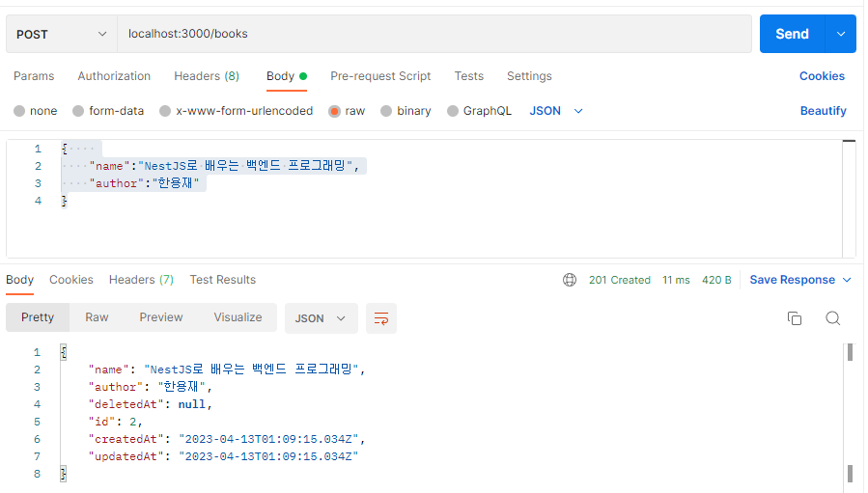Screen dimensions: 868x493
Task: Switch to Pretty response view
Action: point(38,317)
